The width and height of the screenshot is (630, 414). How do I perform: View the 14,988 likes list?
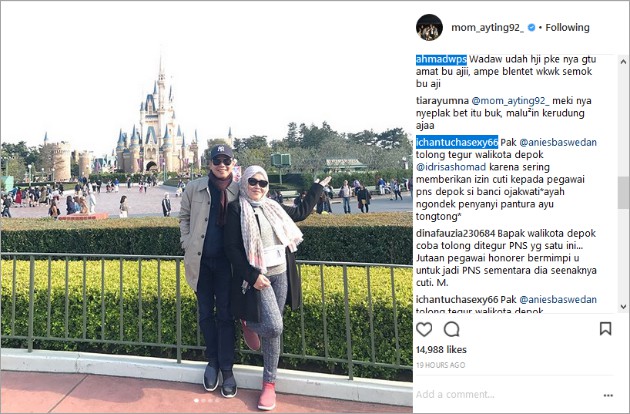(x=441, y=350)
